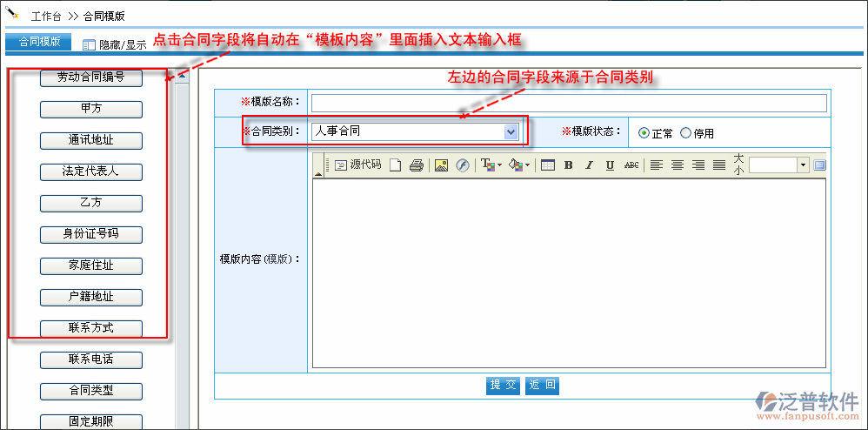Insert the 固定期限 field
868x430 pixels.
(x=91, y=421)
